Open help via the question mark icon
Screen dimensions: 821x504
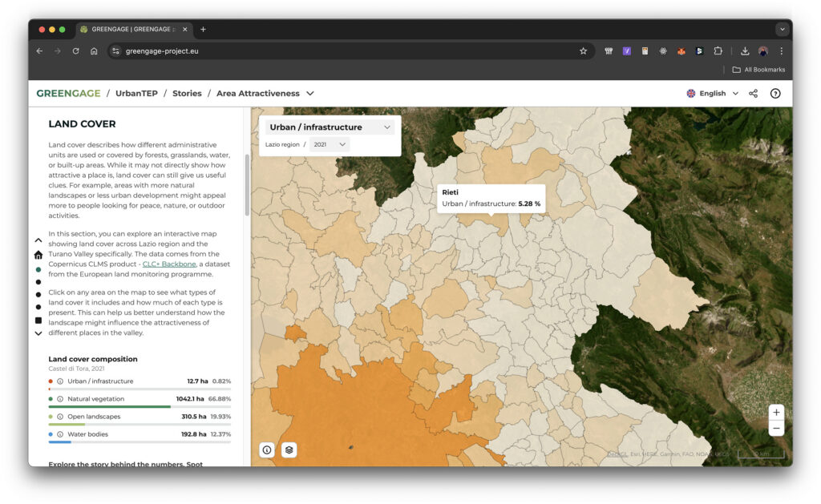(x=775, y=93)
